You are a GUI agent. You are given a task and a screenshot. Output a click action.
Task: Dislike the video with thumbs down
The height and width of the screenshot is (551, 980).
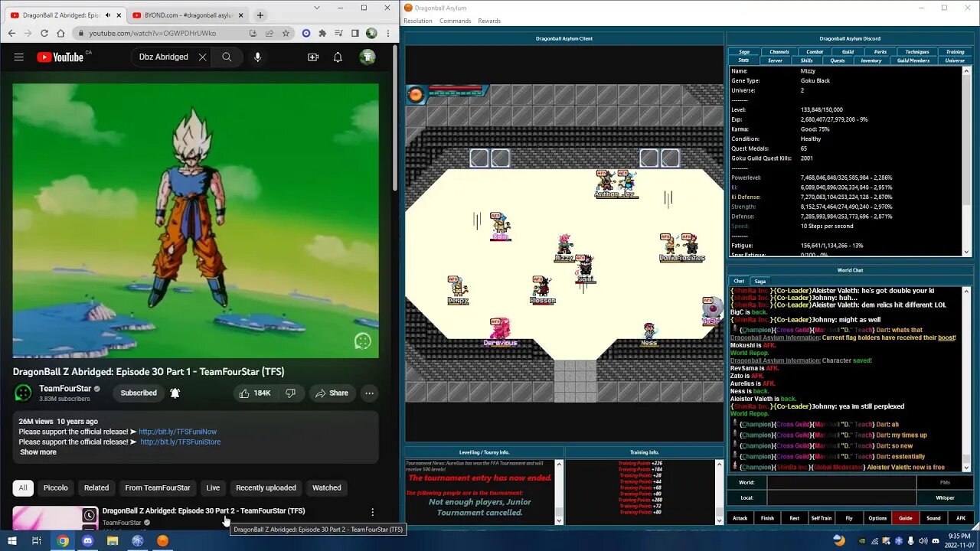click(290, 393)
